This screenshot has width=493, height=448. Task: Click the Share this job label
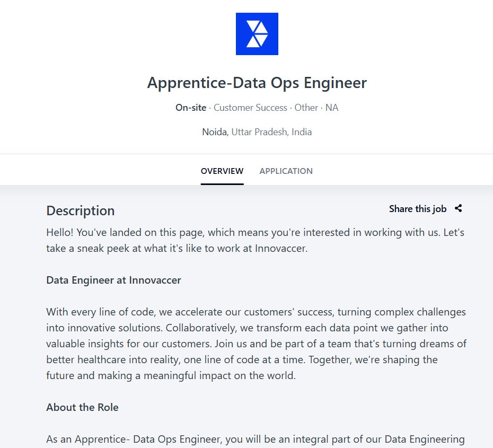point(418,209)
